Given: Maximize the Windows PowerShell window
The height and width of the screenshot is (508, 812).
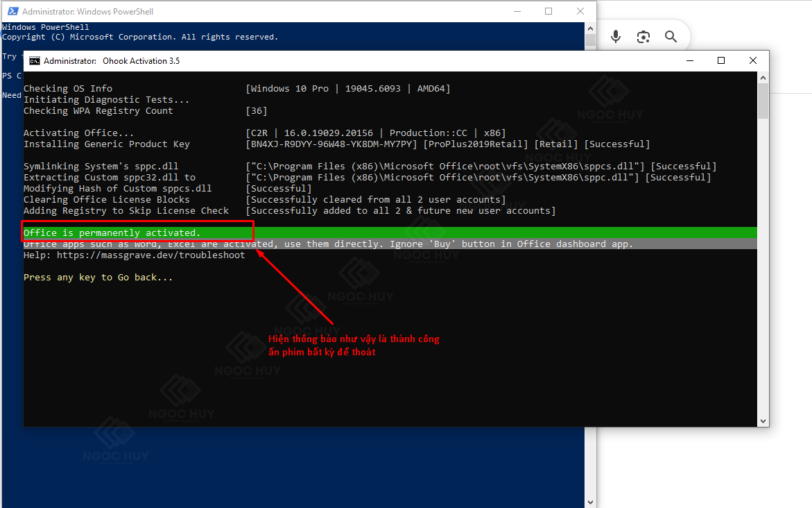Looking at the screenshot, I should tap(548, 11).
